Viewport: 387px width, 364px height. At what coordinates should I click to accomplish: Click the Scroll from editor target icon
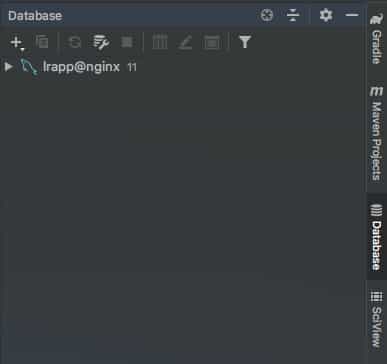[267, 15]
